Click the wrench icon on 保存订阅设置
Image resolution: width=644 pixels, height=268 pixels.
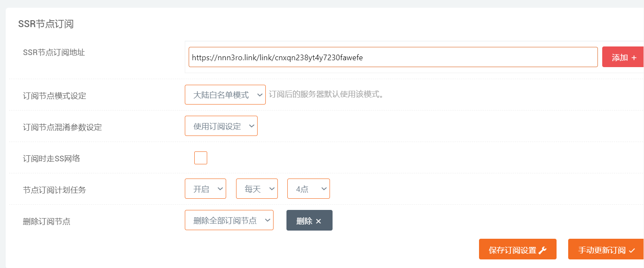pos(542,250)
